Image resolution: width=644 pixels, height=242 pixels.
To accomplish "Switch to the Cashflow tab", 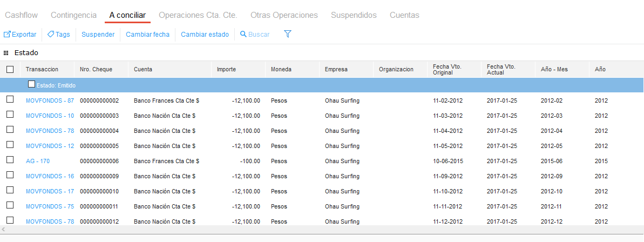I will 21,15.
